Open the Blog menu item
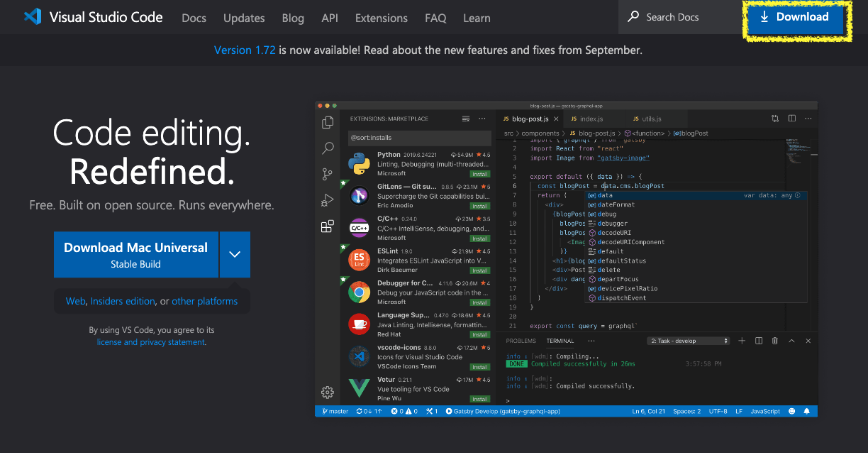 pyautogui.click(x=293, y=18)
